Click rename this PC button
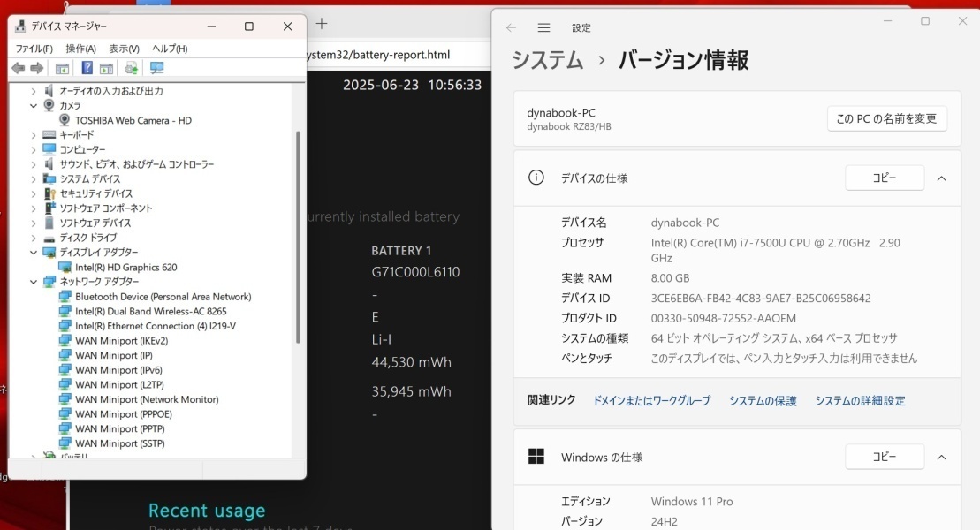The width and height of the screenshot is (980, 530). 886,118
